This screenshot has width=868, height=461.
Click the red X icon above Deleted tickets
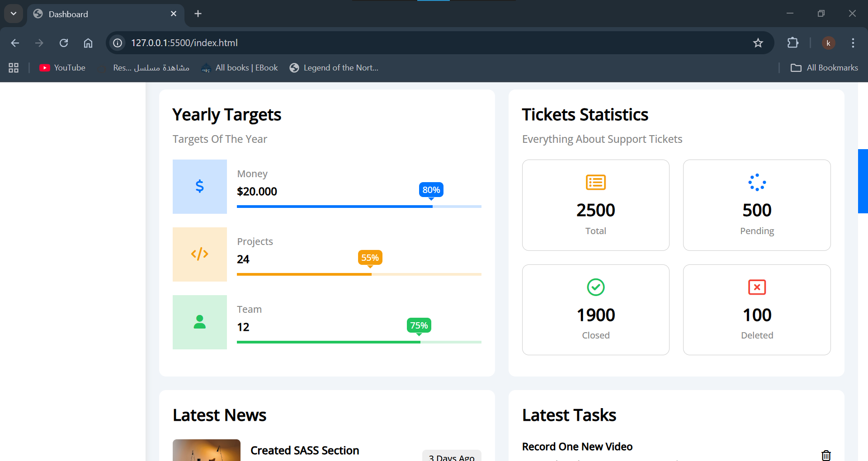[757, 287]
